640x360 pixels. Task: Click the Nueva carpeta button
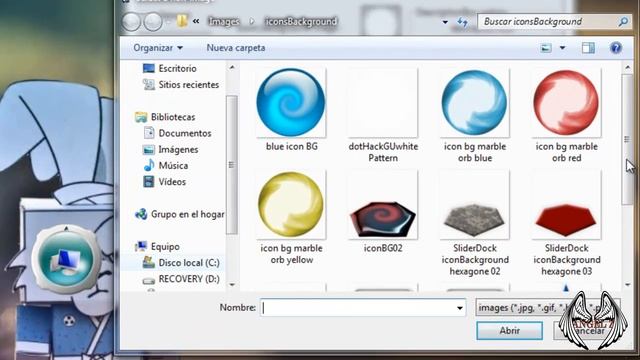point(236,48)
